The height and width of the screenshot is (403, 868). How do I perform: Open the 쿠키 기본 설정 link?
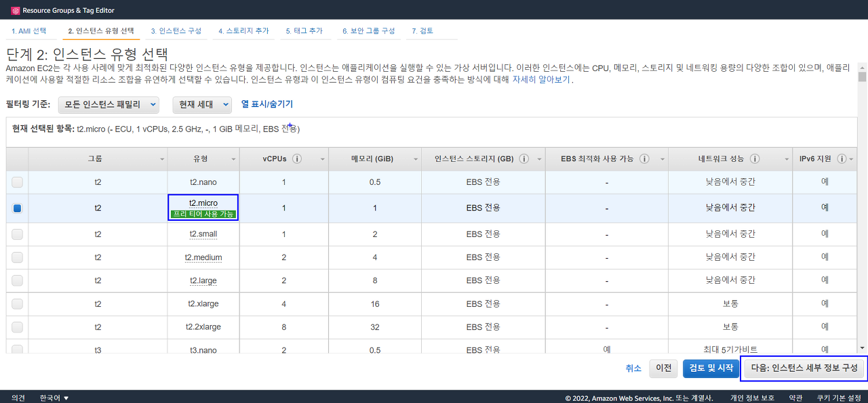pyautogui.click(x=839, y=398)
